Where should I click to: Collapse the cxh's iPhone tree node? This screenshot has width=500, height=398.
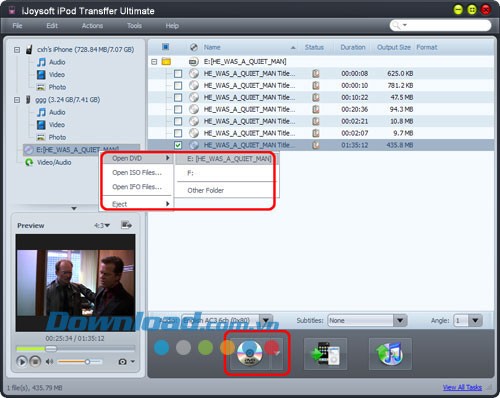pyautogui.click(x=17, y=50)
